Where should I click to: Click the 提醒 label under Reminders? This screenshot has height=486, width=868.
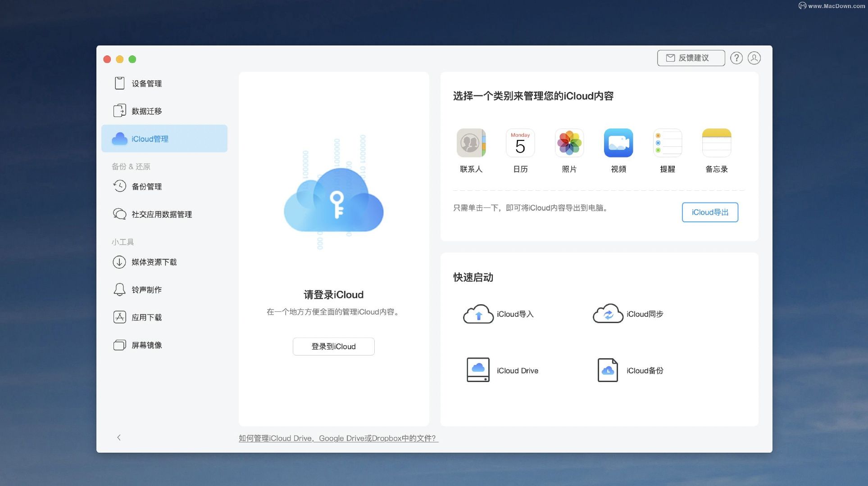[x=668, y=169]
